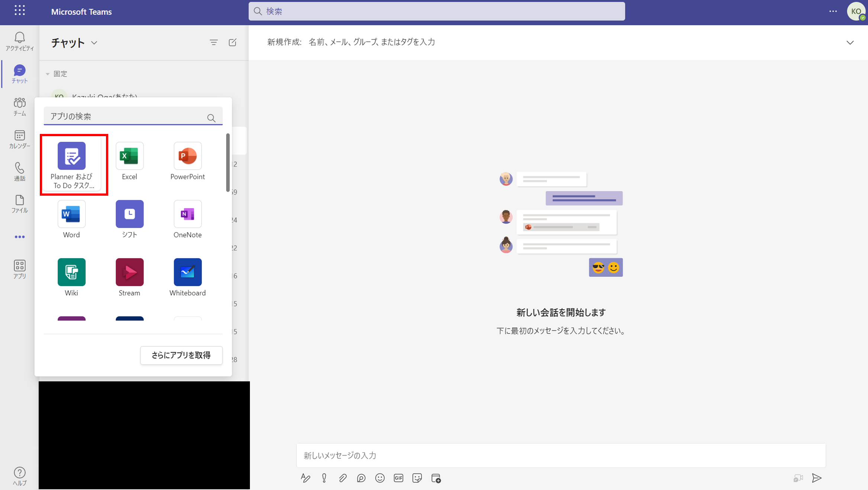Open the Activity bell in sidebar
Image resolution: width=868 pixels, height=490 pixels.
click(x=20, y=41)
